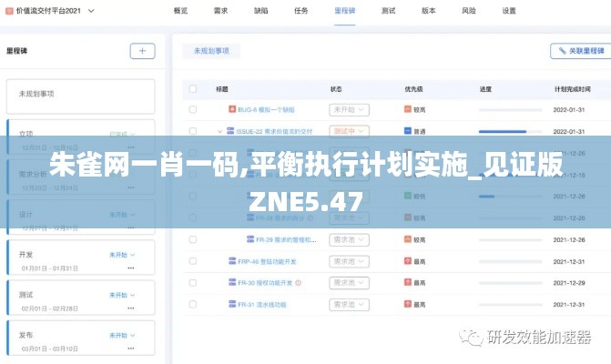Open the 设置 tab
Screen dimensions: 611x364
pyautogui.click(x=509, y=11)
